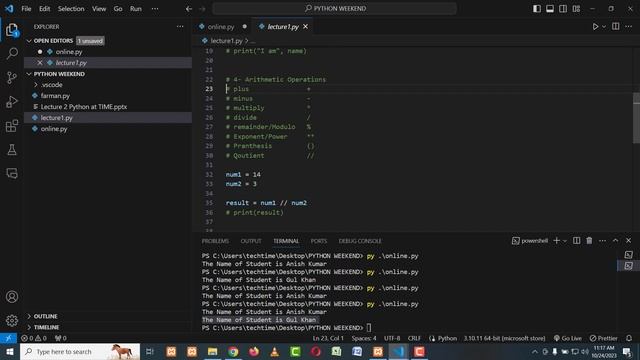
Task: Click Prettier in status bar
Action: [x=604, y=338]
